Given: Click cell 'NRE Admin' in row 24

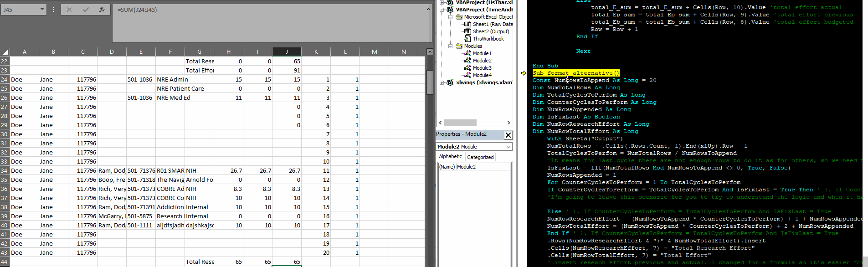Looking at the screenshot, I should [x=170, y=79].
